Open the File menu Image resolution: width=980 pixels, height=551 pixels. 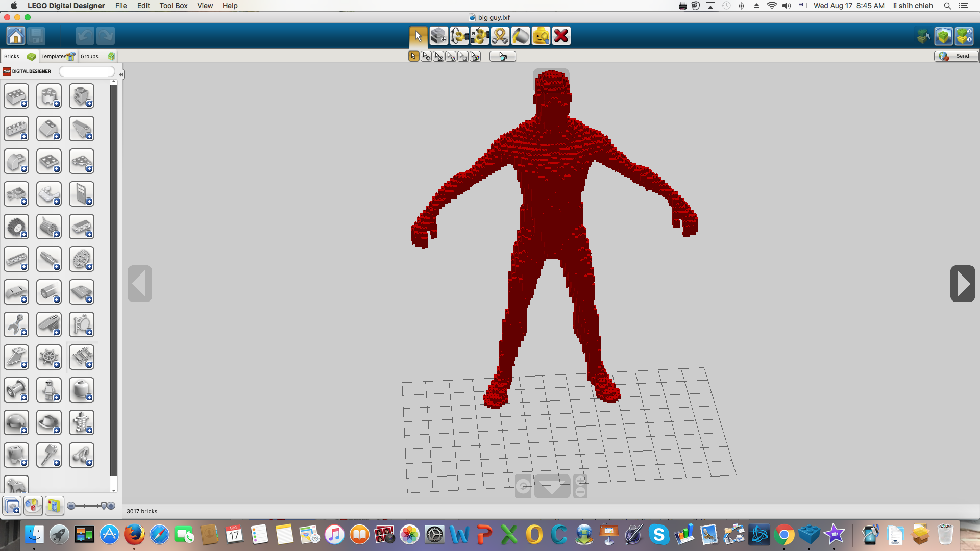click(120, 6)
